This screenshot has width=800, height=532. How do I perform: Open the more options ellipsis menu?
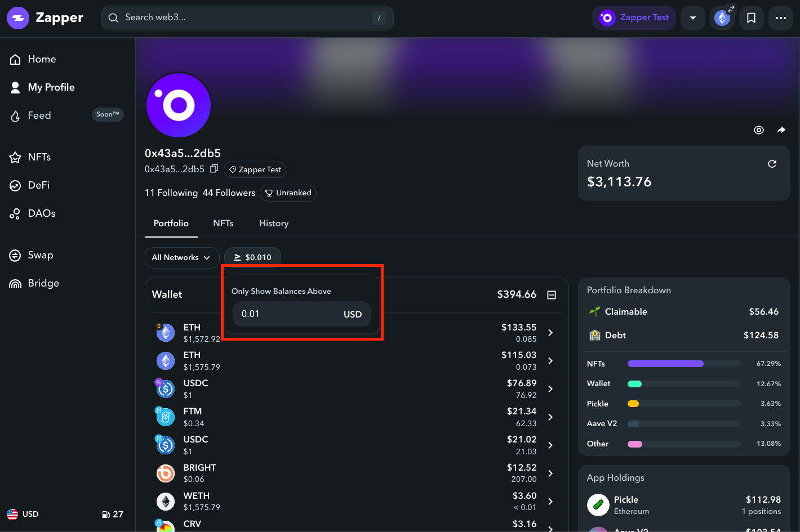click(780, 17)
